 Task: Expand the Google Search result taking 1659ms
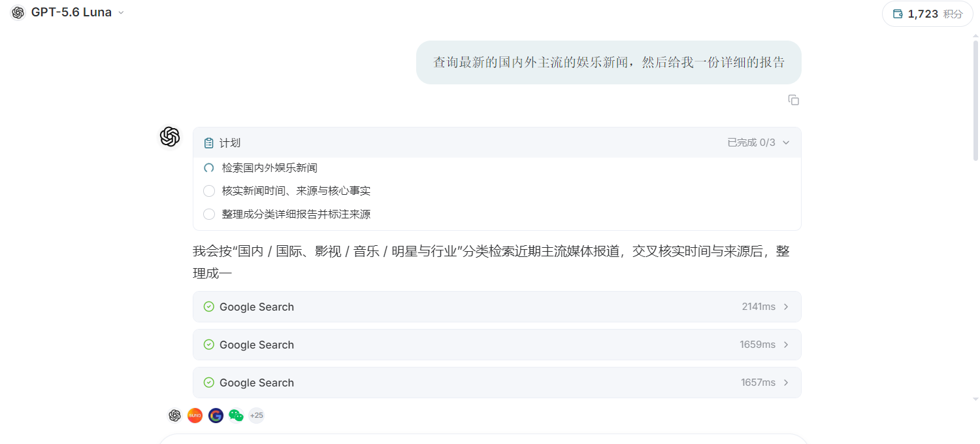[x=497, y=345]
